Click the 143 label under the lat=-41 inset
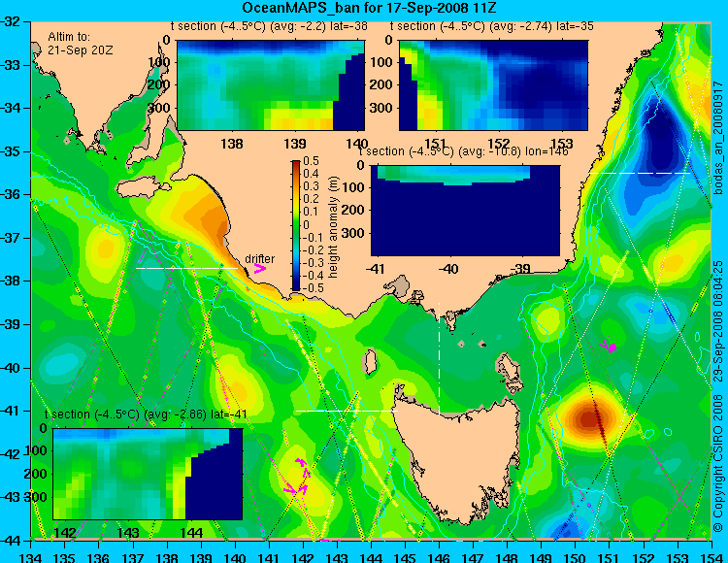 pyautogui.click(x=128, y=532)
